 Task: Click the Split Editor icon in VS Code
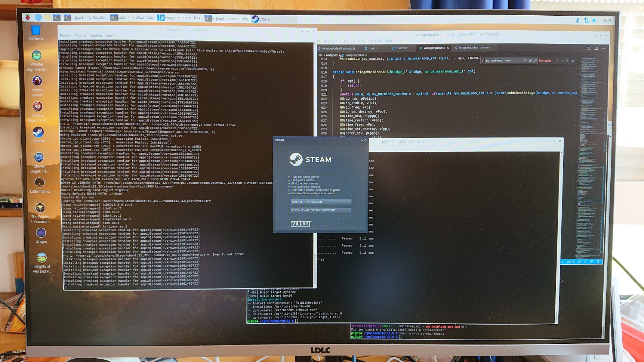click(596, 48)
